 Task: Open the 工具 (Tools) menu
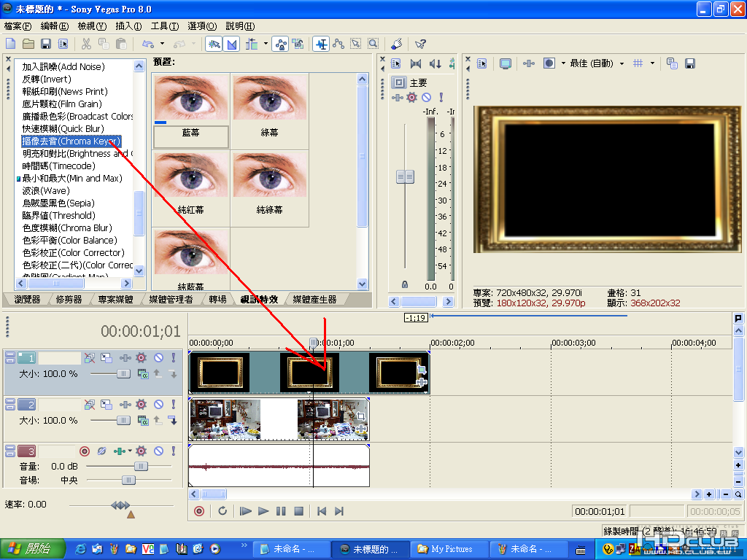tap(164, 26)
